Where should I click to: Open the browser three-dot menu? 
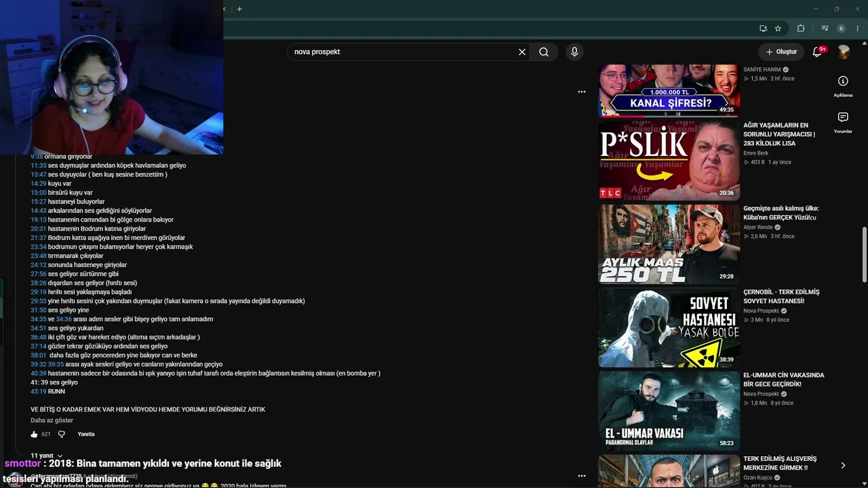[x=858, y=28]
